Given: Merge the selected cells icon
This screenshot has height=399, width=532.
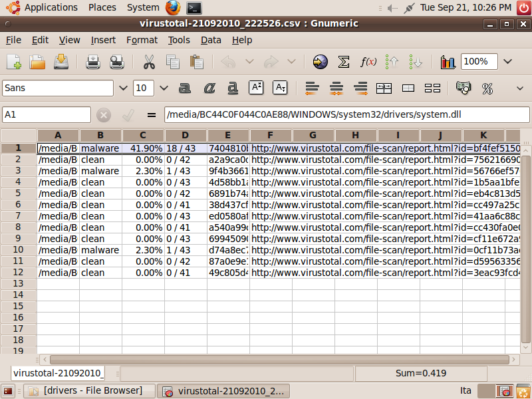Looking at the screenshot, I should pos(408,88).
